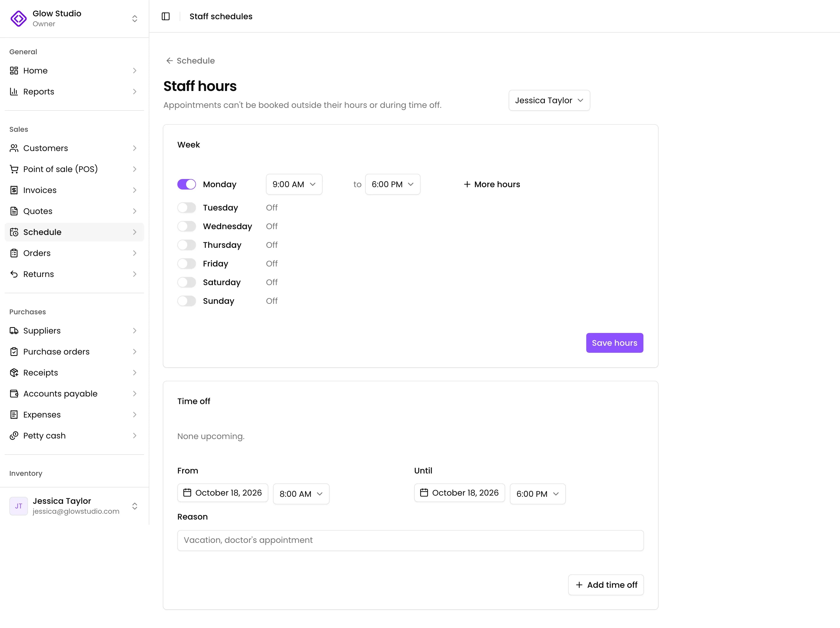The height and width of the screenshot is (628, 840).
Task: Enable the Saturday toggle
Action: 186,282
